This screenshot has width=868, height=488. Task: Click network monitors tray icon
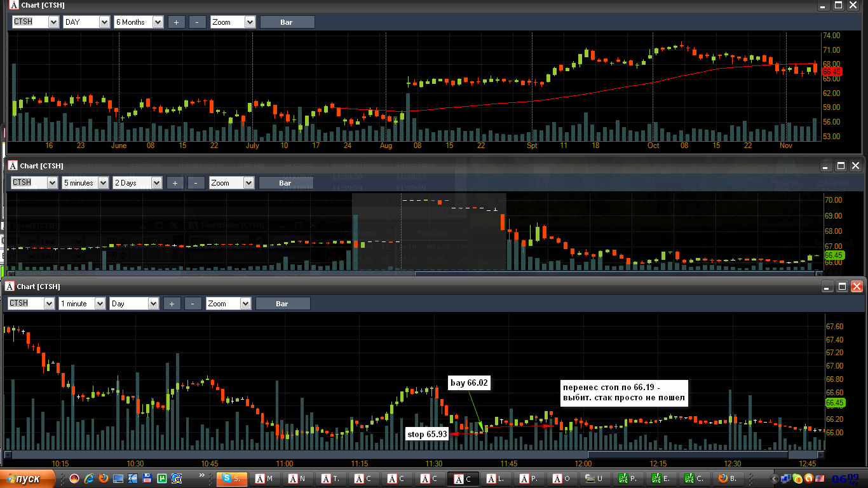point(785,479)
